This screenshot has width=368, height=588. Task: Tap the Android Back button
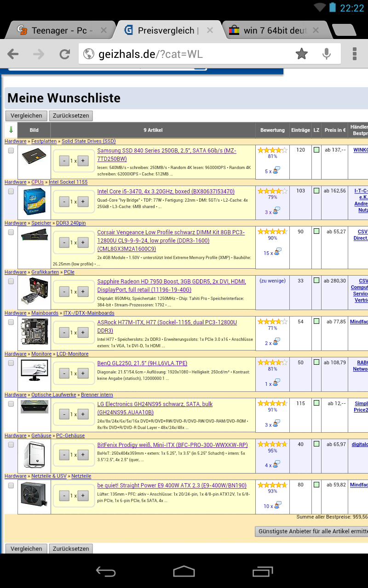coord(106,571)
